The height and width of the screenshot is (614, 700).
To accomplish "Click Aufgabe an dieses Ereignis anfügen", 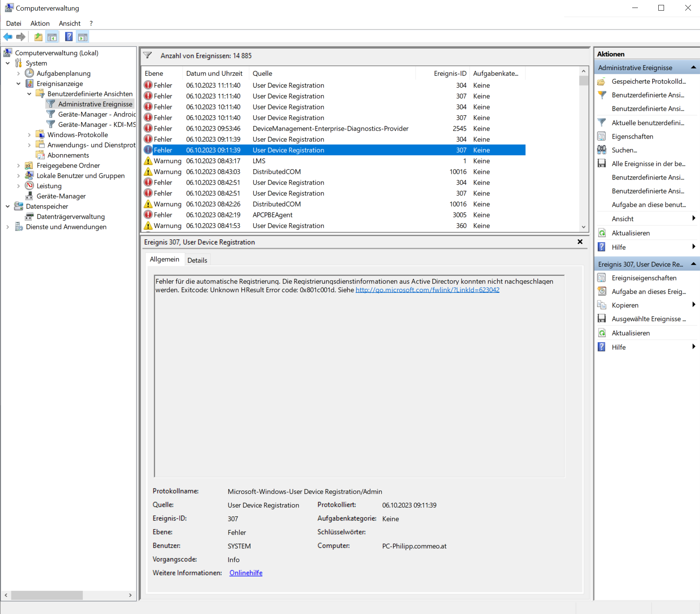I will [648, 291].
